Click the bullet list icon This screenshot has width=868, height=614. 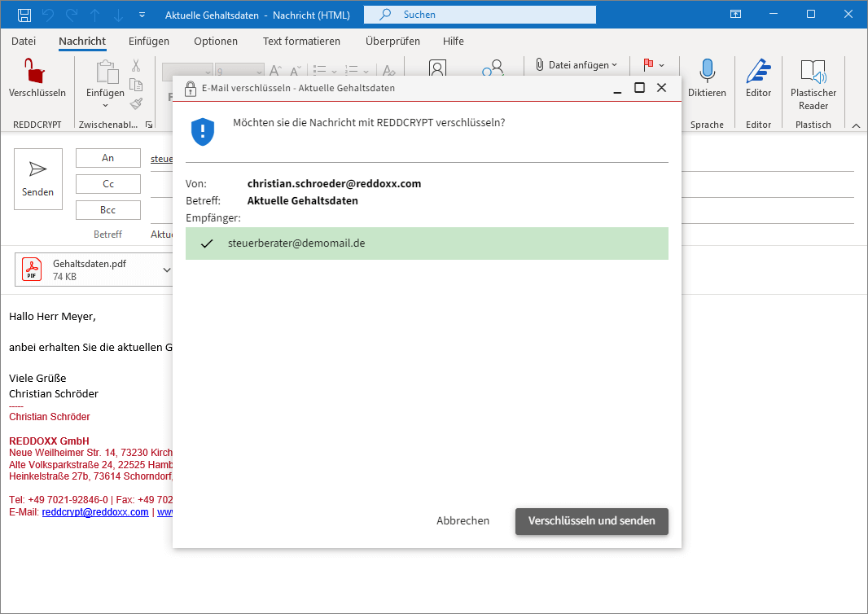(x=319, y=70)
